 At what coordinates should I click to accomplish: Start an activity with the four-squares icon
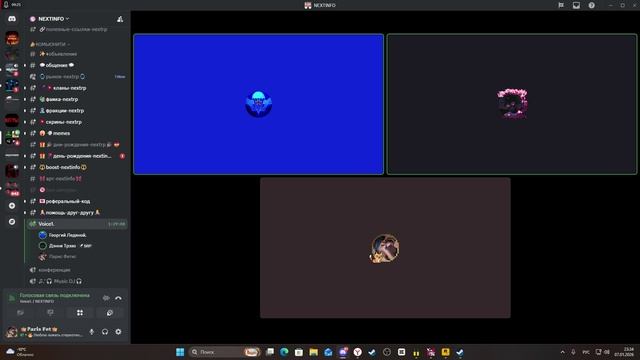coord(80,313)
